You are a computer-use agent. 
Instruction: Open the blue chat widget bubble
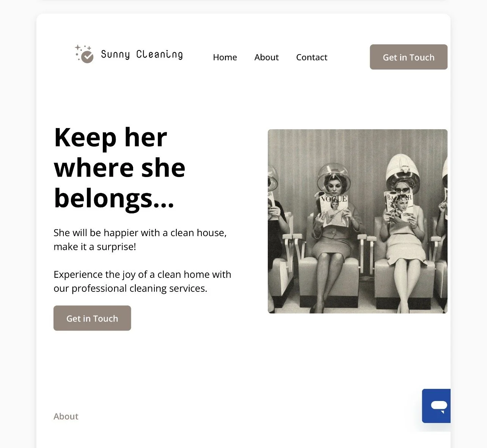tap(436, 406)
